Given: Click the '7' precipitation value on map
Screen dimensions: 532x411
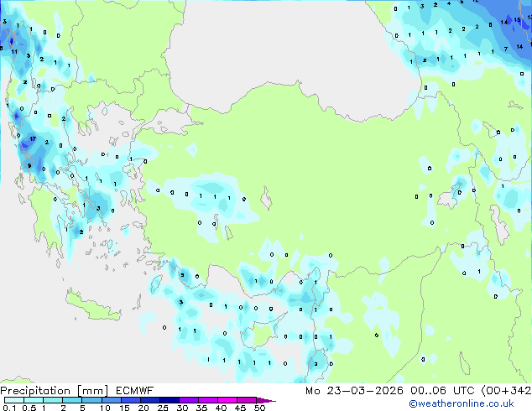Looking at the screenshot, I should pyautogui.click(x=505, y=49).
